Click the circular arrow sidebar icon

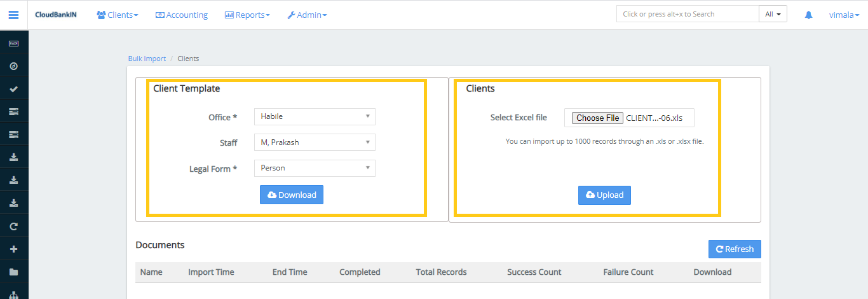coord(13,226)
